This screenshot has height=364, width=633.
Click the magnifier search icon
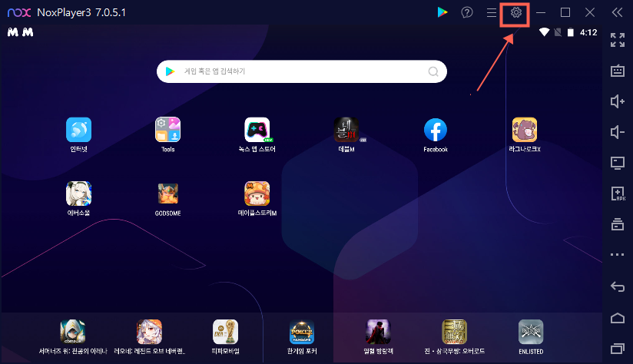click(433, 71)
